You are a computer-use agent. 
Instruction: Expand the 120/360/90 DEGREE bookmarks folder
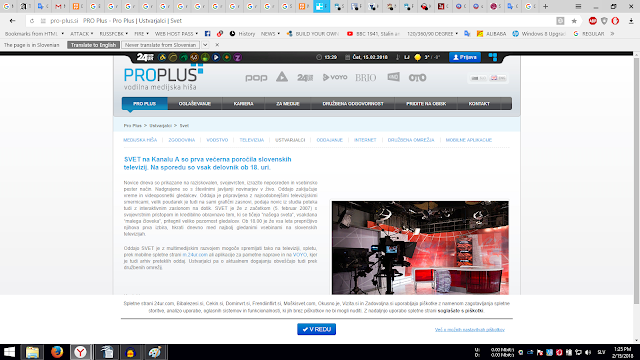coord(432,34)
